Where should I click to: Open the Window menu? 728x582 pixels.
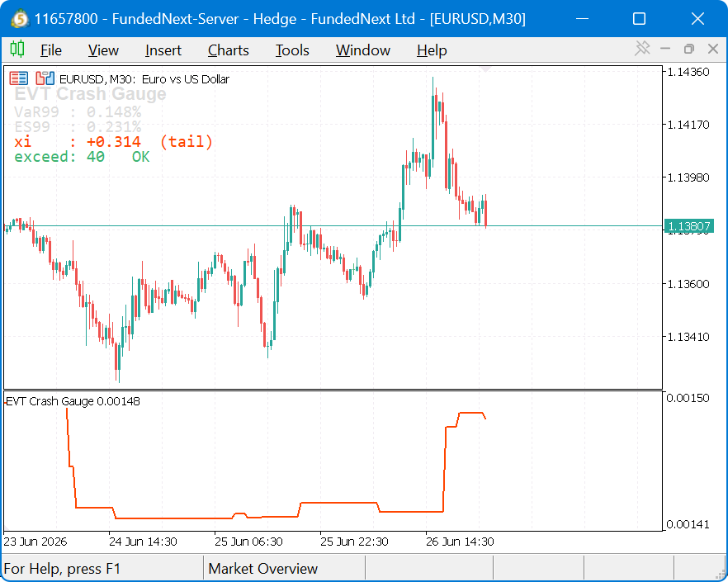(363, 50)
